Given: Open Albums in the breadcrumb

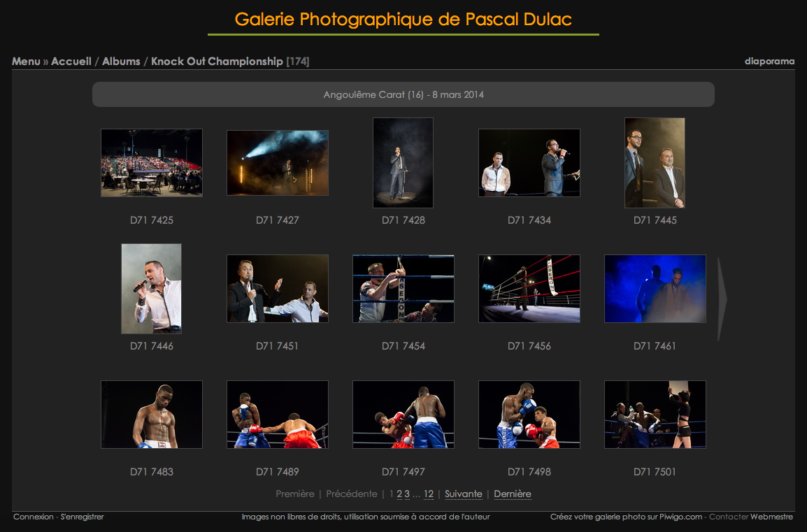Looking at the screenshot, I should pos(121,62).
